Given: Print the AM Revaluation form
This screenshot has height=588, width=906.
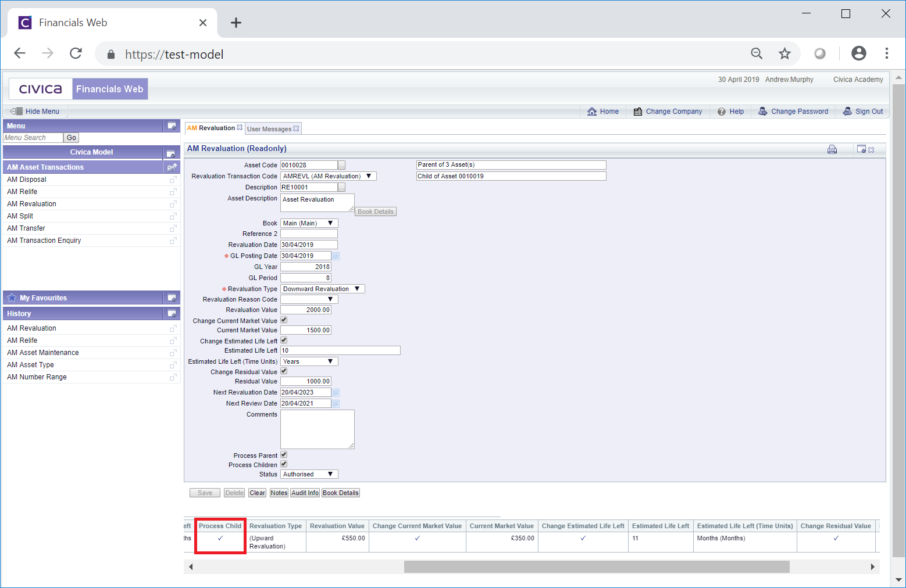Looking at the screenshot, I should point(832,149).
